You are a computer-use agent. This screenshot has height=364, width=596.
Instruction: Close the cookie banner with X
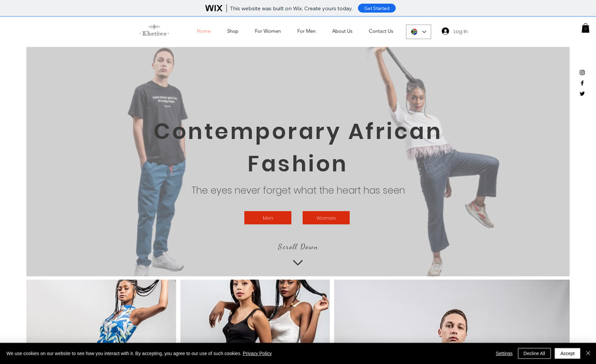click(x=588, y=353)
